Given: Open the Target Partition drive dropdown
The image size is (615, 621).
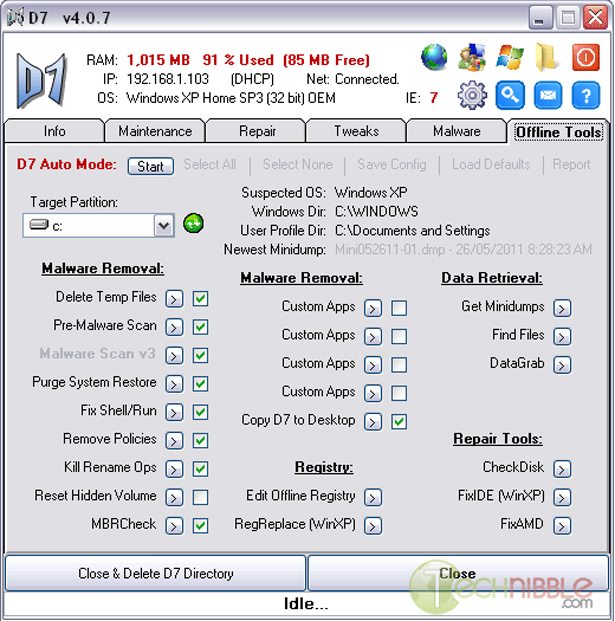Looking at the screenshot, I should pyautogui.click(x=164, y=226).
